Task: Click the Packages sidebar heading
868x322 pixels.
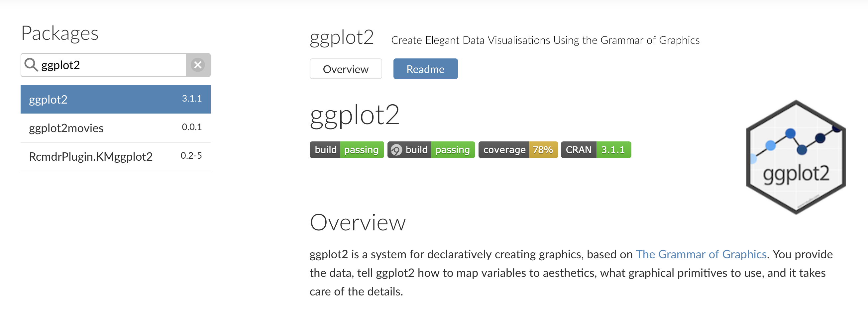Action: click(x=59, y=33)
